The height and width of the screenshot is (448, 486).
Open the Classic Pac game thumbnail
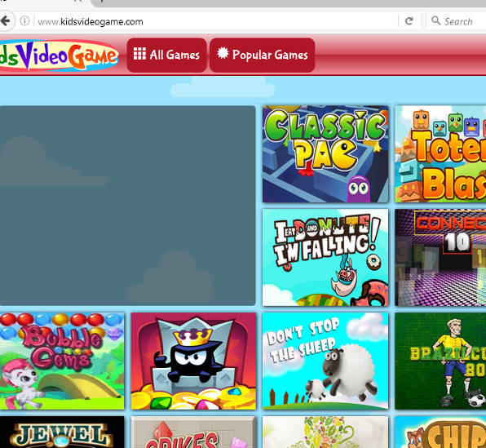pyautogui.click(x=325, y=154)
